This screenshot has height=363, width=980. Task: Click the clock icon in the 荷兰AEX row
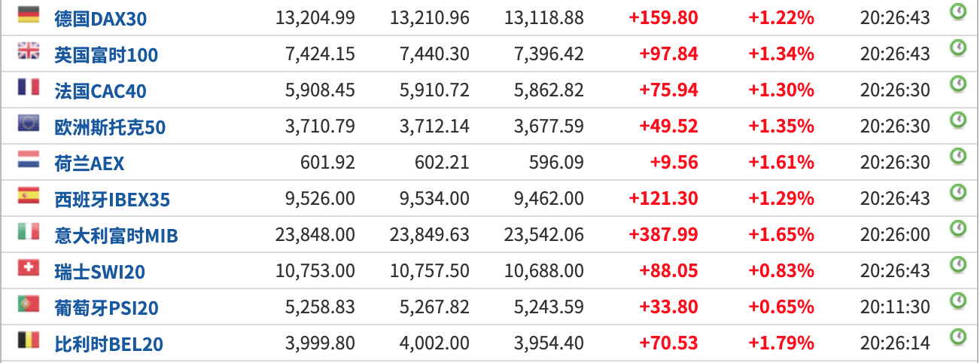coord(957,156)
